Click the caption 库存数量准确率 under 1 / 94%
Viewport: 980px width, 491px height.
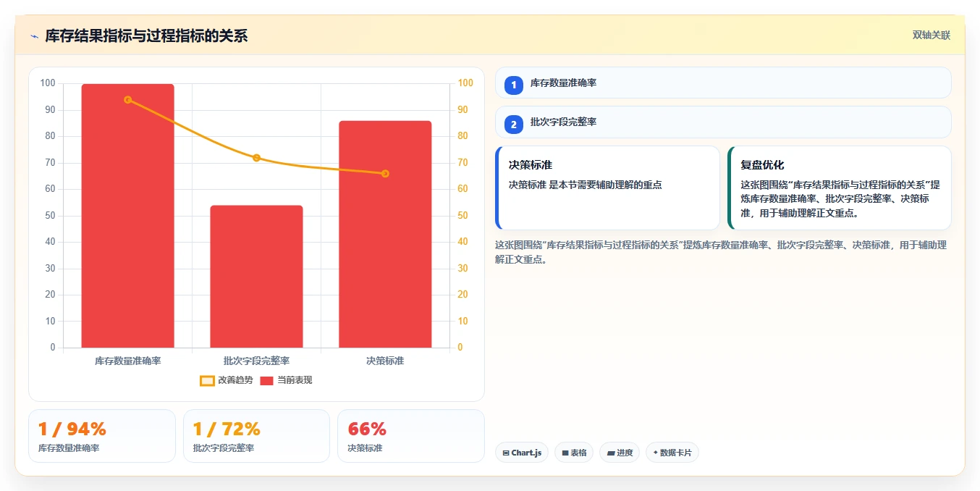(x=69, y=448)
